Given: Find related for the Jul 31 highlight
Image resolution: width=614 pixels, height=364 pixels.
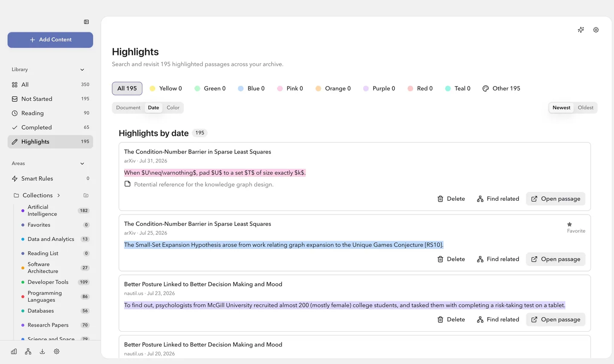Looking at the screenshot, I should 498,199.
